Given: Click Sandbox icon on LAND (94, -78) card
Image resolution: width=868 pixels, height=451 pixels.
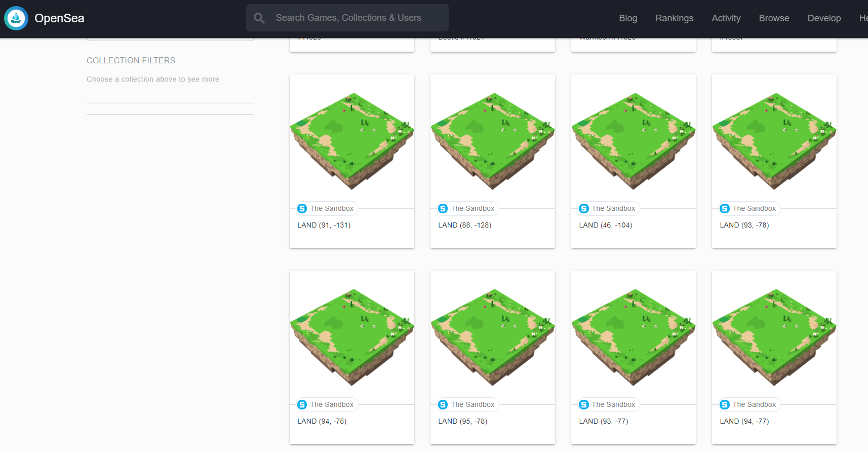Looking at the screenshot, I should pos(302,404).
